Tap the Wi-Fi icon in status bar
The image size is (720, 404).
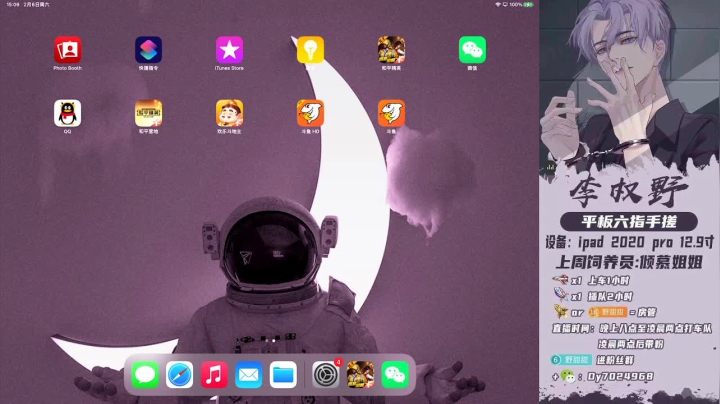click(498, 5)
